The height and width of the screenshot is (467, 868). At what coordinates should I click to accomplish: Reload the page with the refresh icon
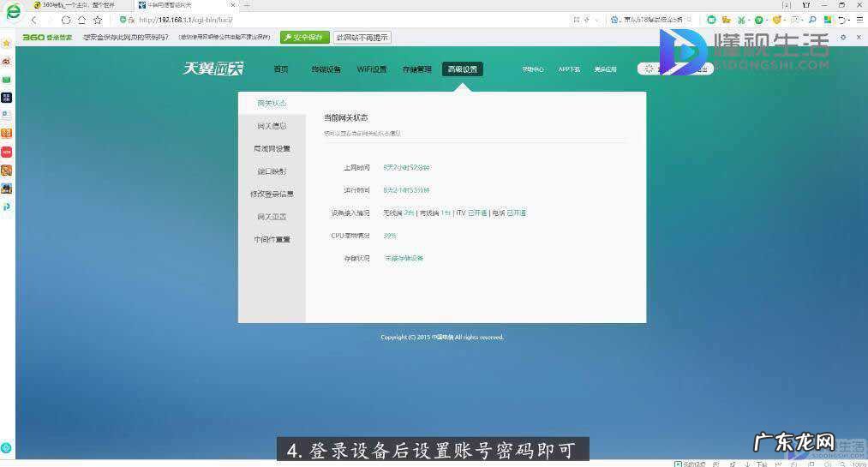point(66,20)
